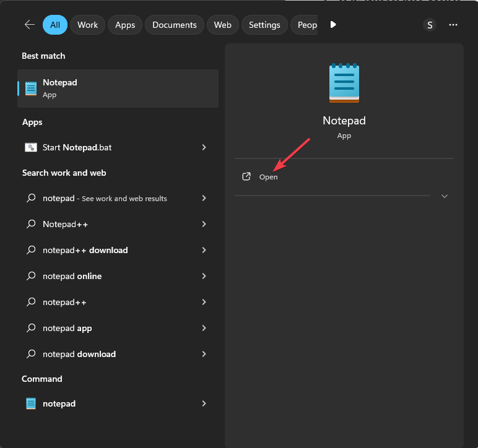Expand actions with the down chevron
Screen dimensions: 478x448
(x=444, y=196)
